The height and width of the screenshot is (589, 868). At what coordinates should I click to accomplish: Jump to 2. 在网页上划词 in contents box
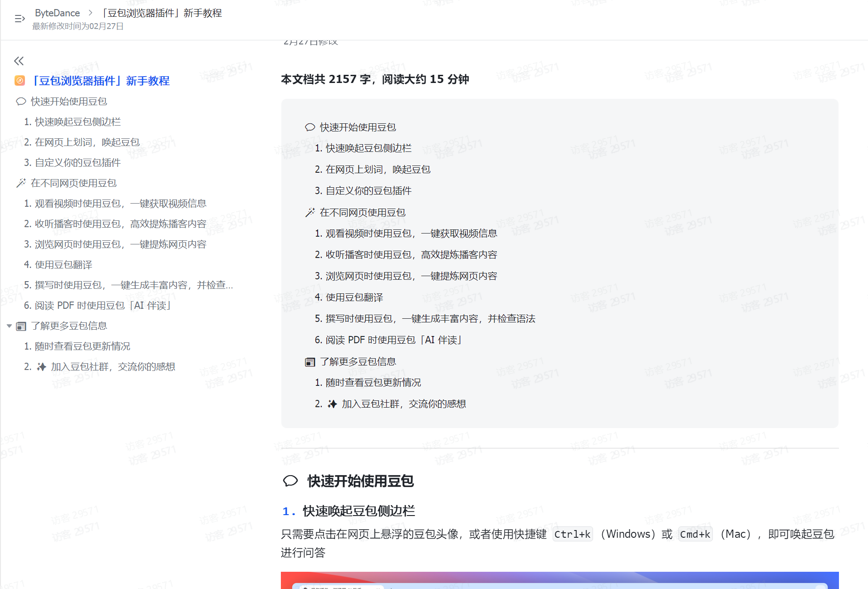coord(373,170)
